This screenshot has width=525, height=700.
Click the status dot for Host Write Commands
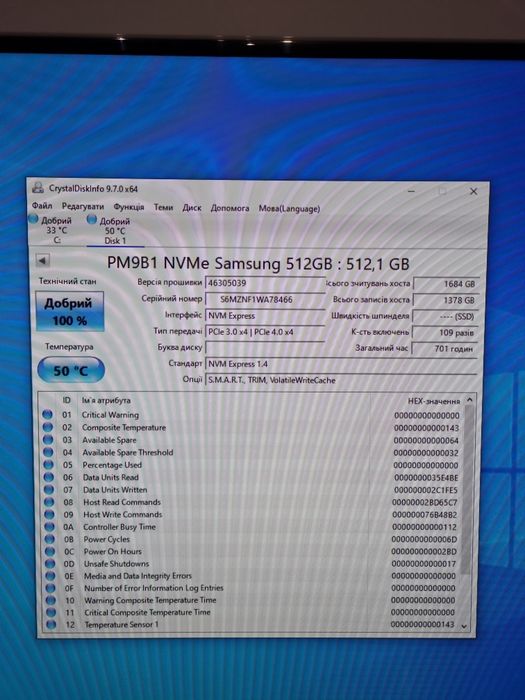49,514
